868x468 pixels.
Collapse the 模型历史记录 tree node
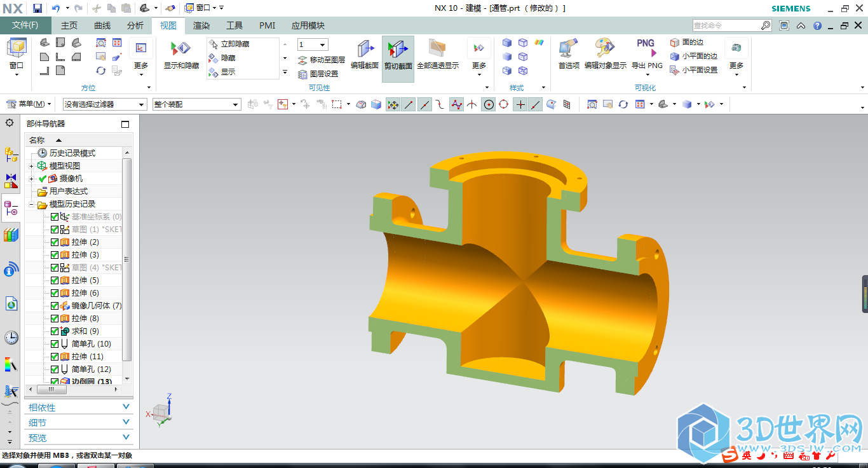pos(32,204)
